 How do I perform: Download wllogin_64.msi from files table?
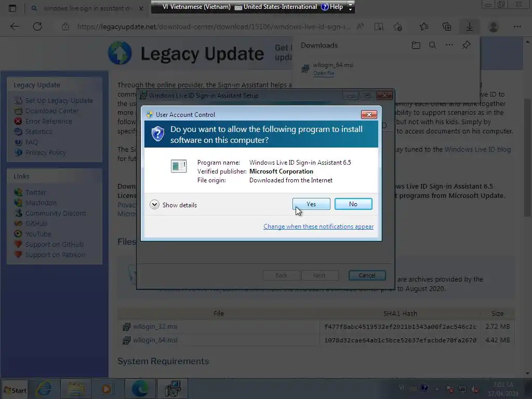(155, 340)
